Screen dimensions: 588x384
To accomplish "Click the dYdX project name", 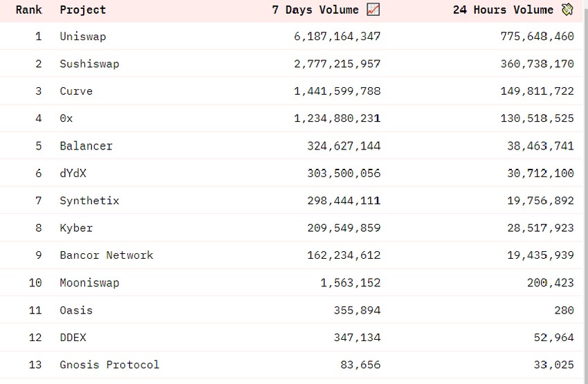I will [73, 173].
